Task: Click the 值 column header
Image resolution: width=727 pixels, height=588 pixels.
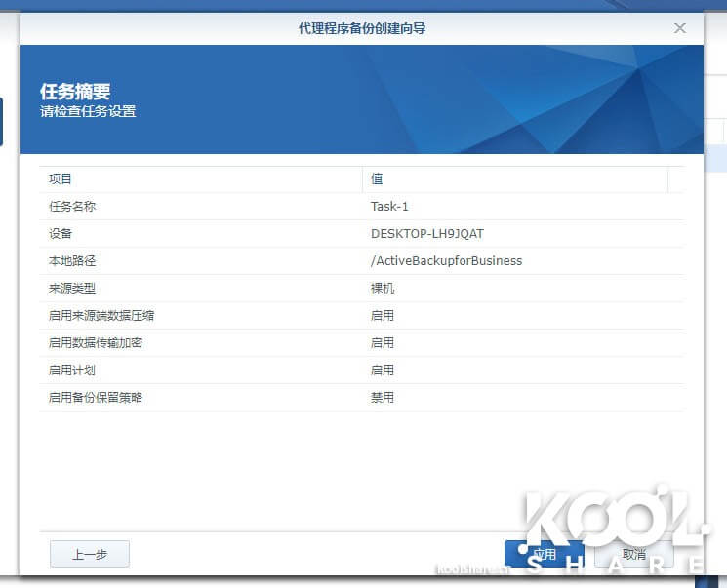Action: pos(377,179)
